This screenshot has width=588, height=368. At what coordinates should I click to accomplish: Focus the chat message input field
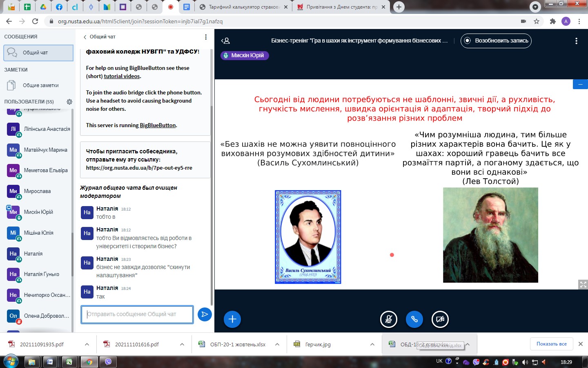pos(137,314)
